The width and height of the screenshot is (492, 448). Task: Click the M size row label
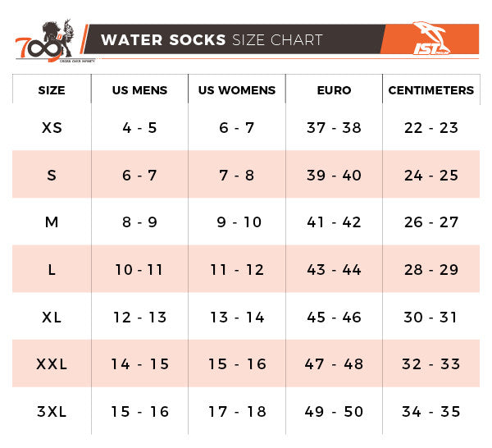click(52, 222)
